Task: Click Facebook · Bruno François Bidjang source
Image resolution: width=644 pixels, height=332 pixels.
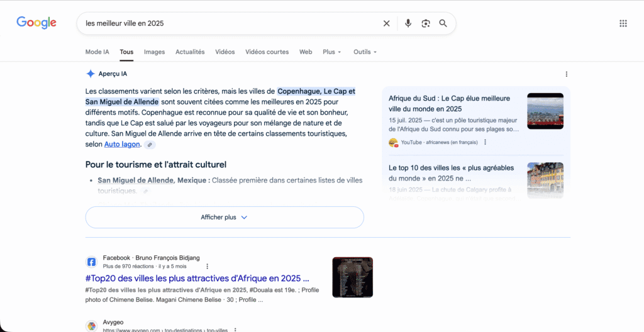Action: click(x=151, y=258)
